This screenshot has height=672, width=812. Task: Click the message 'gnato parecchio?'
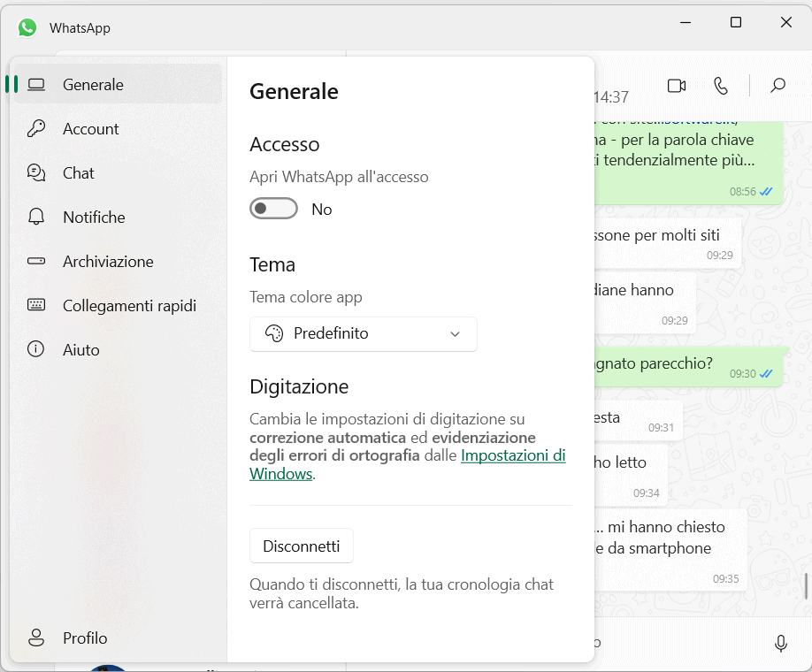[689, 367]
